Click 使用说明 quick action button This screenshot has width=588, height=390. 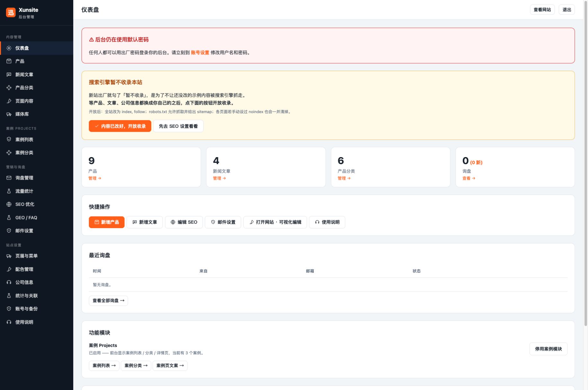coord(327,222)
